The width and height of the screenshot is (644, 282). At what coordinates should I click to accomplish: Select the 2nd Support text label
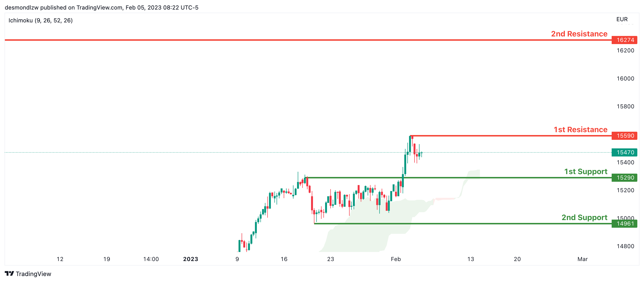pos(584,217)
